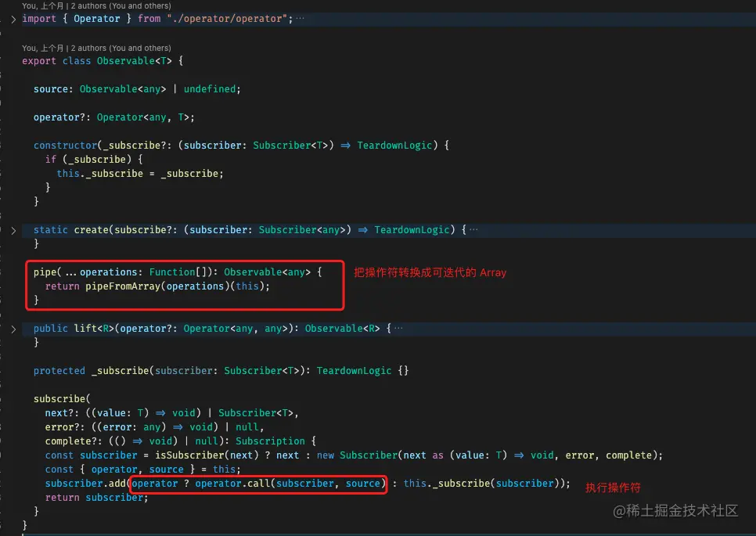Click 'this._subscribe' in the assignment line

(100, 174)
